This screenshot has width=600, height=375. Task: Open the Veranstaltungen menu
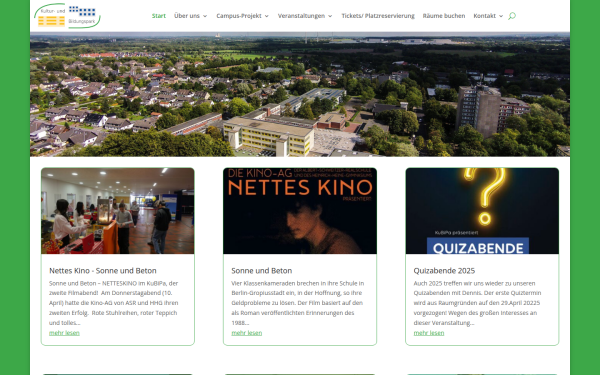[x=301, y=16]
